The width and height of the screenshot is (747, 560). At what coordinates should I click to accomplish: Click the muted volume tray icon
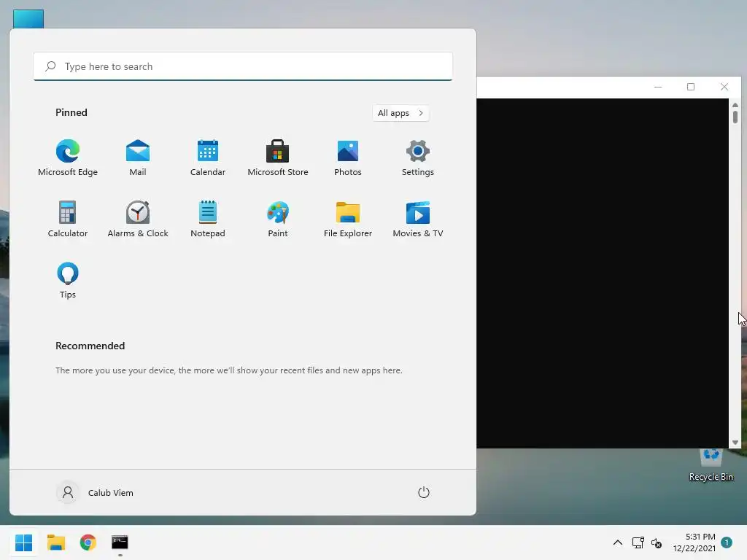point(657,542)
